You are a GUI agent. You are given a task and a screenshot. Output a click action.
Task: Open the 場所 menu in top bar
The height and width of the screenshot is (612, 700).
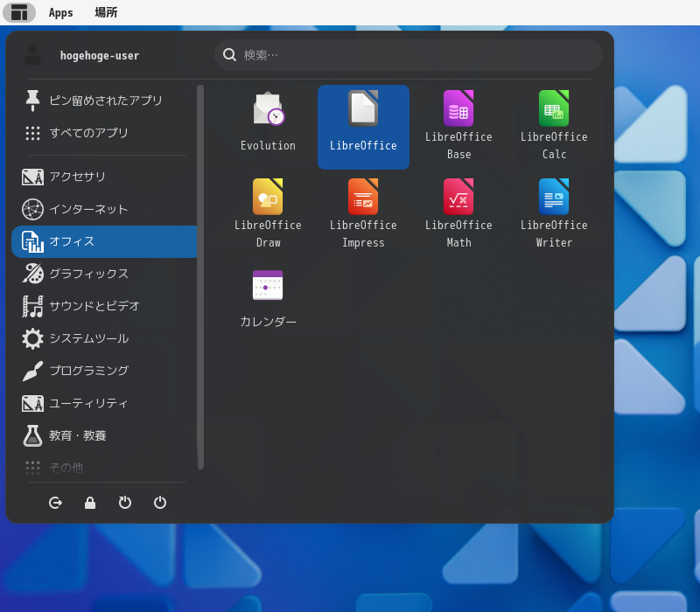(106, 12)
